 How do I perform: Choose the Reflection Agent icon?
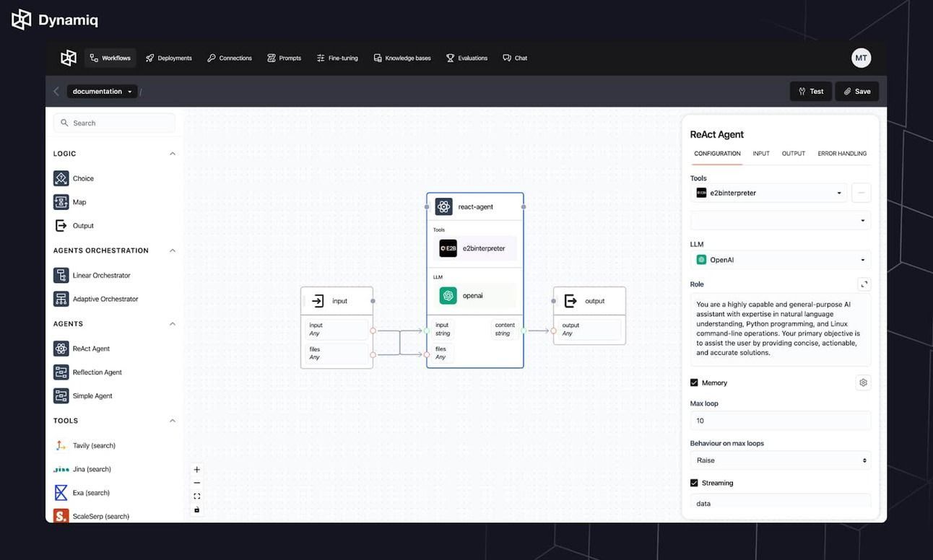[x=61, y=372]
